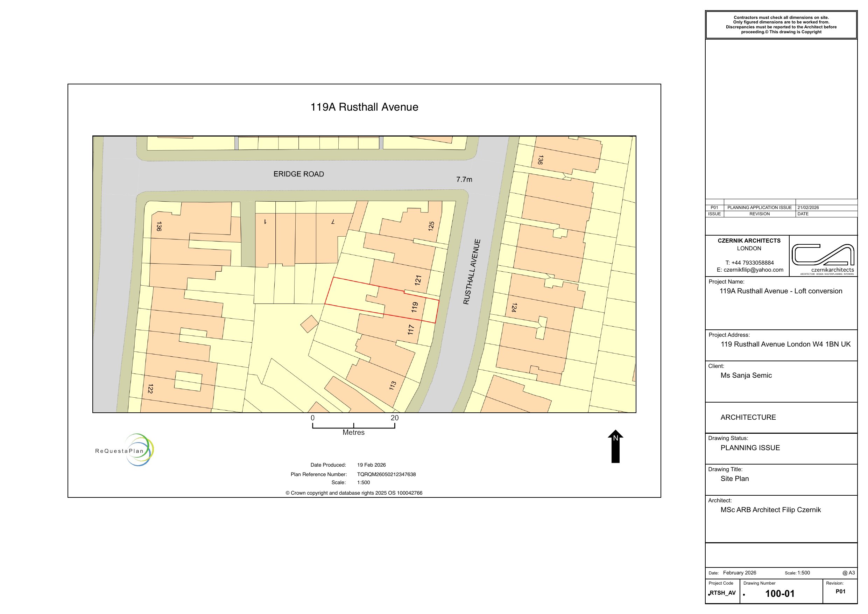The image size is (868, 614).
Task: Click house number 125 on the map
Action: pos(431,226)
